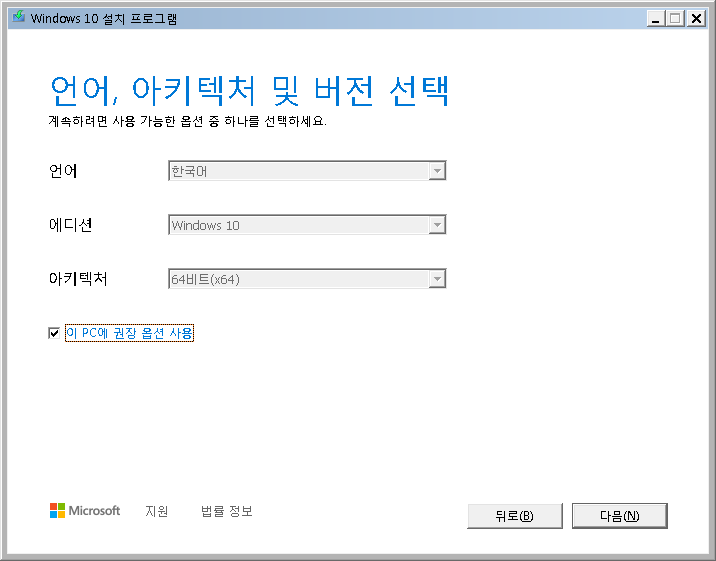Click the '계속하려면 사용 가능한 옵션' instruction text
716x561 pixels.
(188, 121)
